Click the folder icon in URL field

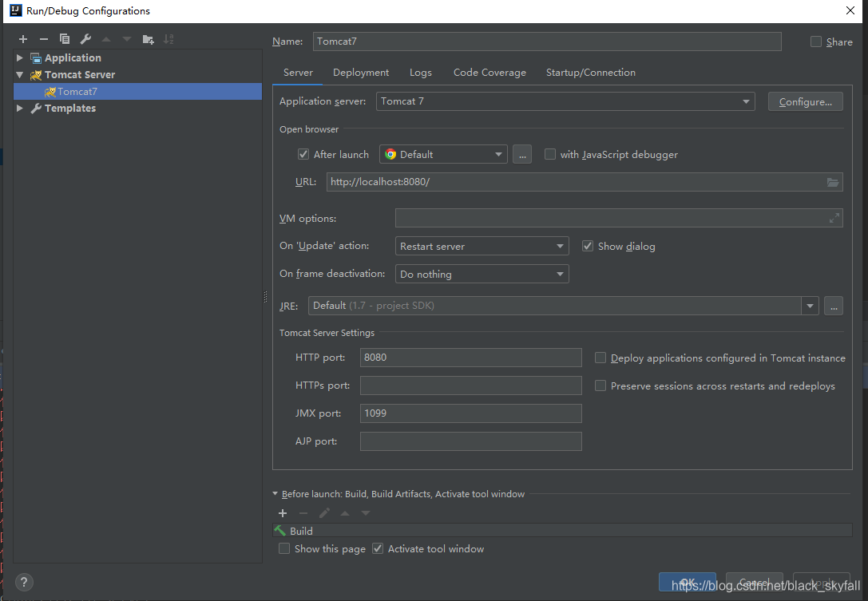[833, 182]
